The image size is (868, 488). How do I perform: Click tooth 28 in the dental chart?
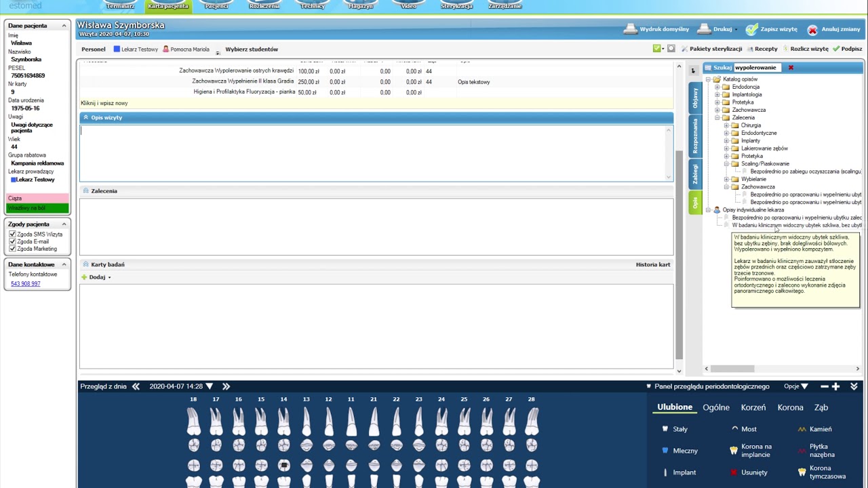531,422
